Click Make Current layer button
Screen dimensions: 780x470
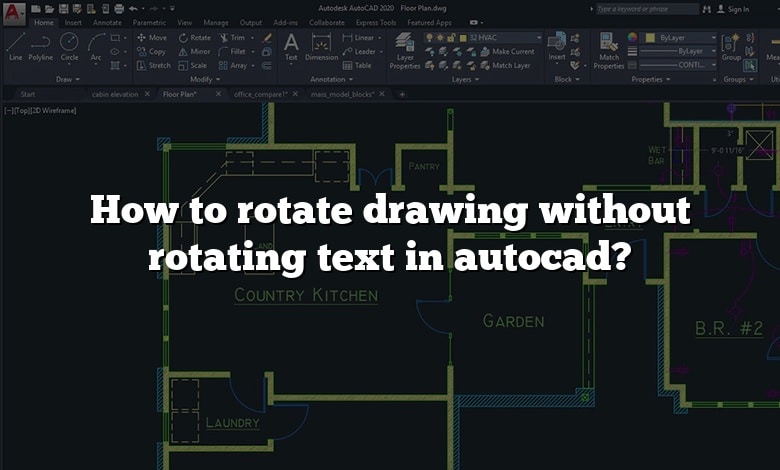[x=507, y=52]
